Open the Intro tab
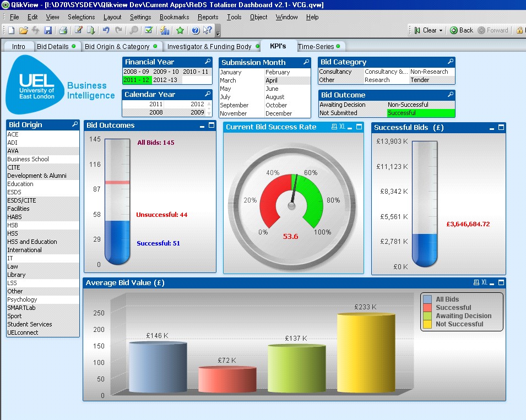 pyautogui.click(x=18, y=47)
